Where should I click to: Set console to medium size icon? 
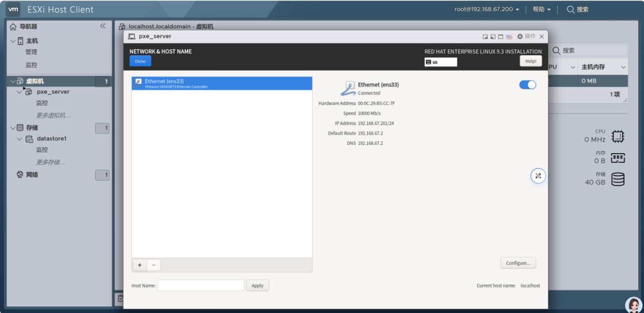493,37
